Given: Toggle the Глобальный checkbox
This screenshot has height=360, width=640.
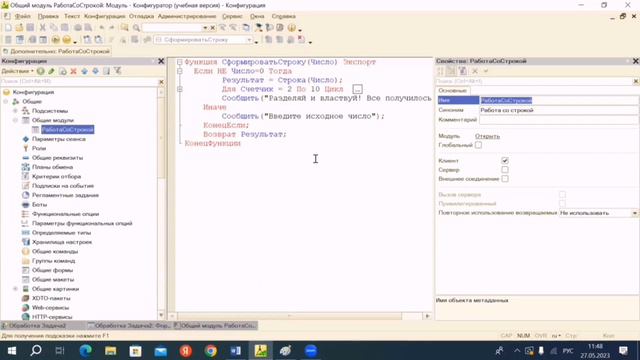Looking at the screenshot, I should pos(478,145).
